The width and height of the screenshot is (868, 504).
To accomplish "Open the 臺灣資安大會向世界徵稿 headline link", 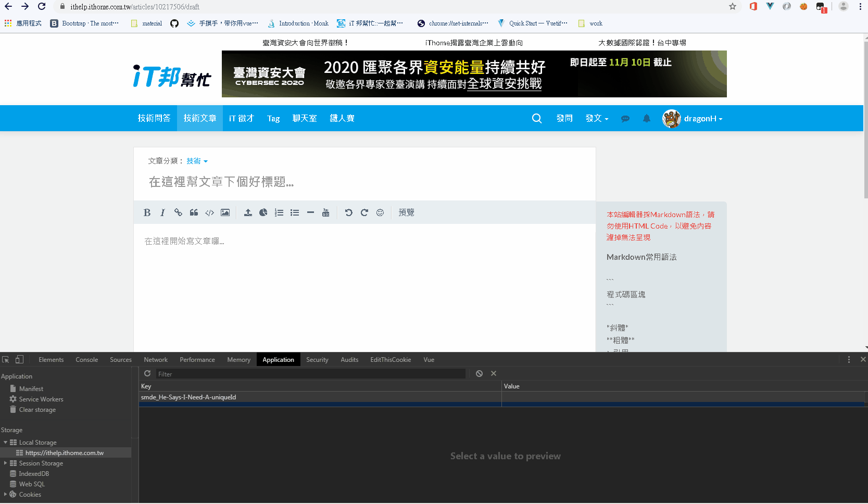I will pyautogui.click(x=305, y=43).
